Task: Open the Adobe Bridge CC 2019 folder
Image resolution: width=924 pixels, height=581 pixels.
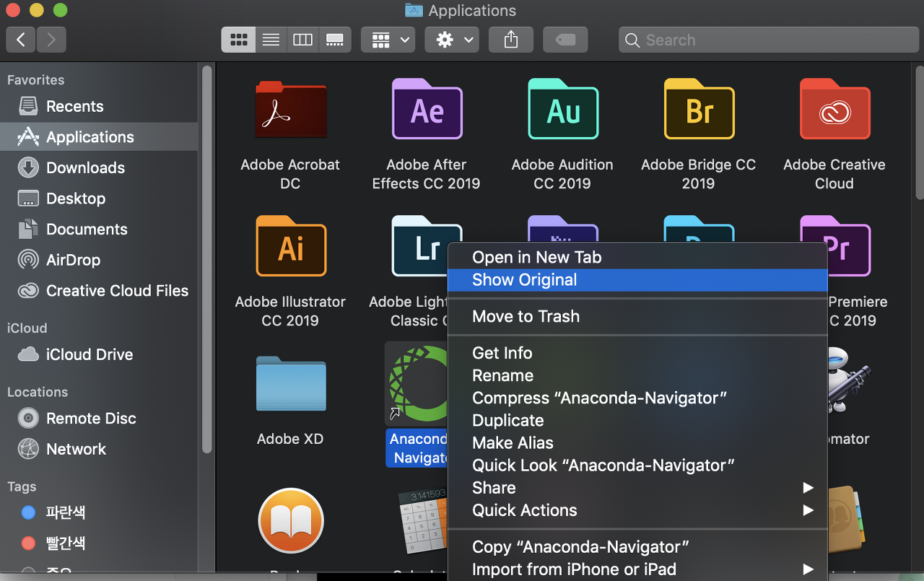Action: (x=699, y=109)
